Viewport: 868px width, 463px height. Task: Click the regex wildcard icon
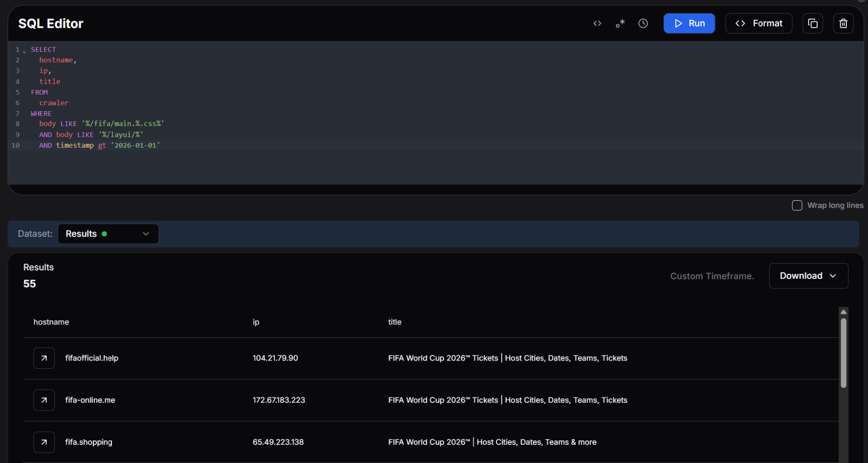pyautogui.click(x=620, y=23)
